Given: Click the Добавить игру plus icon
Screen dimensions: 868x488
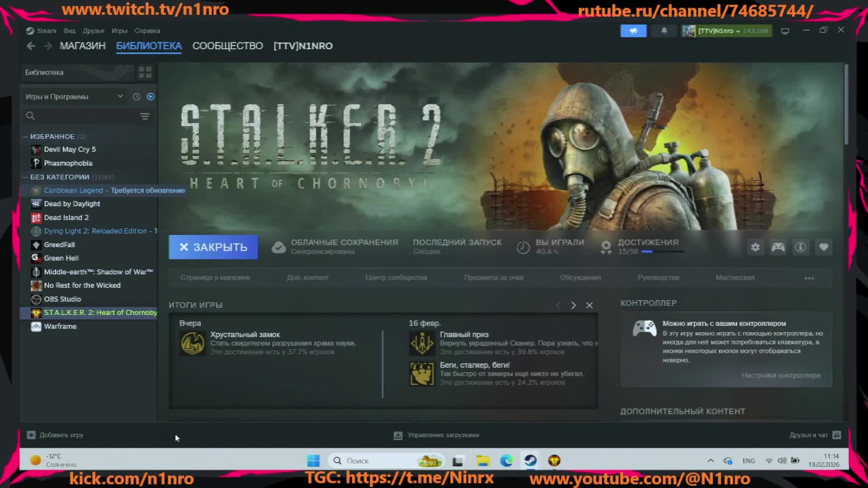Looking at the screenshot, I should 31,435.
